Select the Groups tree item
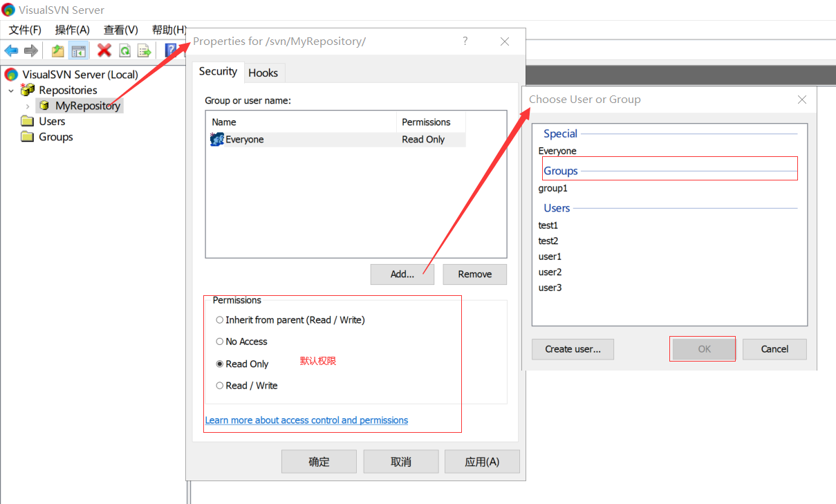 click(x=56, y=137)
